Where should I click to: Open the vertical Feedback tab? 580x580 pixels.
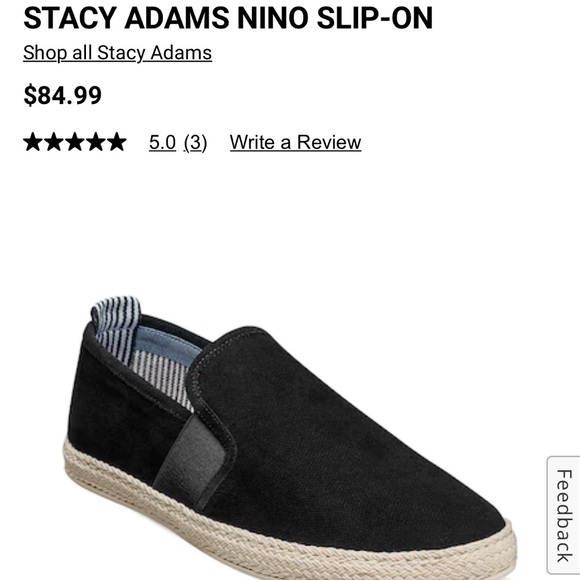(563, 516)
